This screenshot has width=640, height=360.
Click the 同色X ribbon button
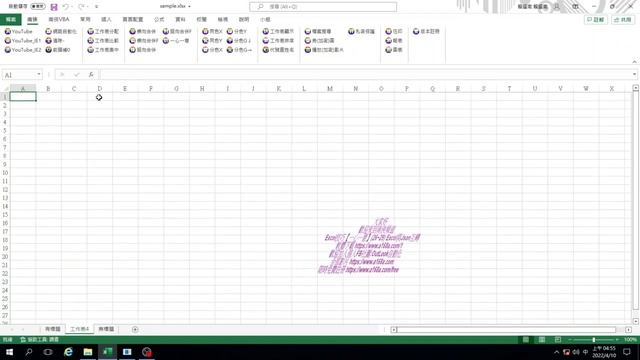click(x=212, y=31)
